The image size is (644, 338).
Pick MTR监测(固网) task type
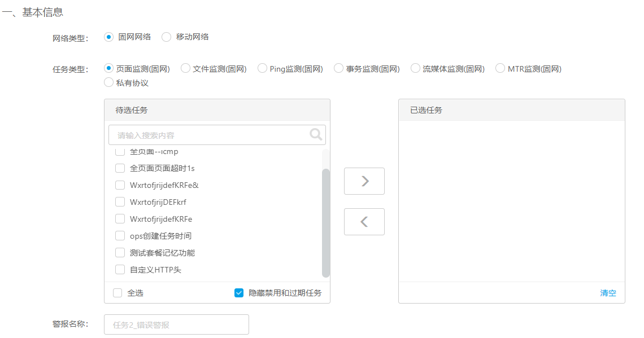click(x=500, y=68)
